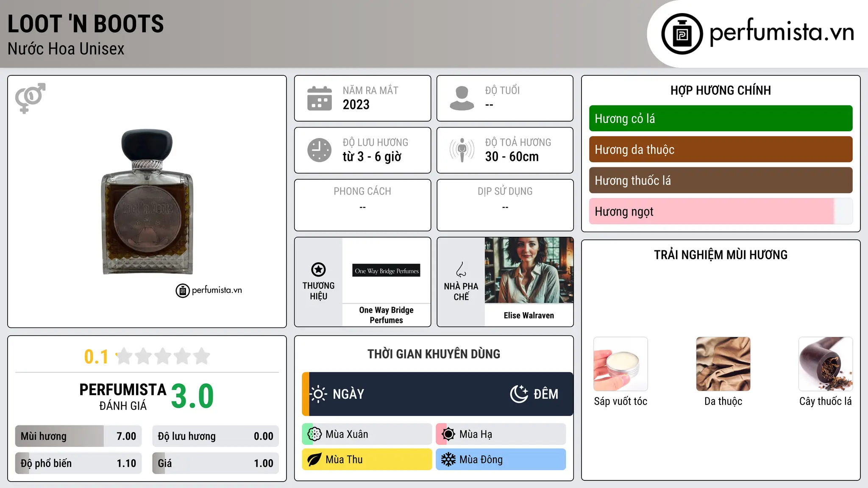Click the Độ lưu hương 0.00 score bar
The width and height of the screenshot is (868, 488).
pyautogui.click(x=215, y=436)
